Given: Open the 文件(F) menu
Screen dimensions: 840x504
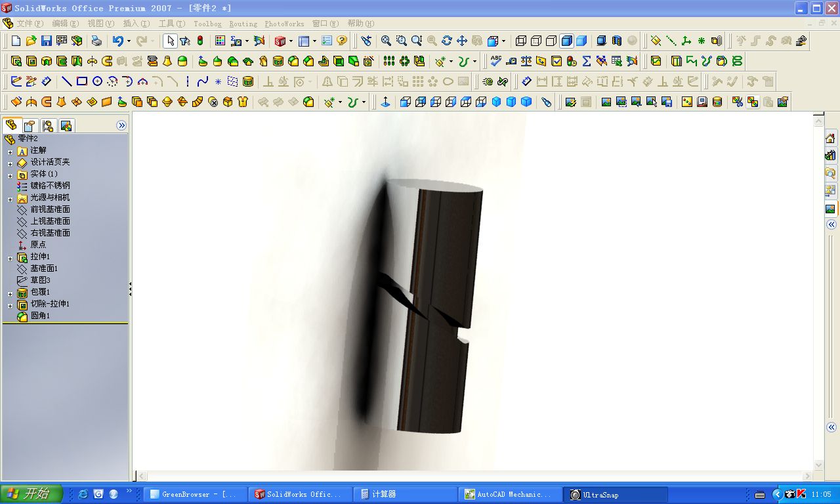Looking at the screenshot, I should 30,24.
